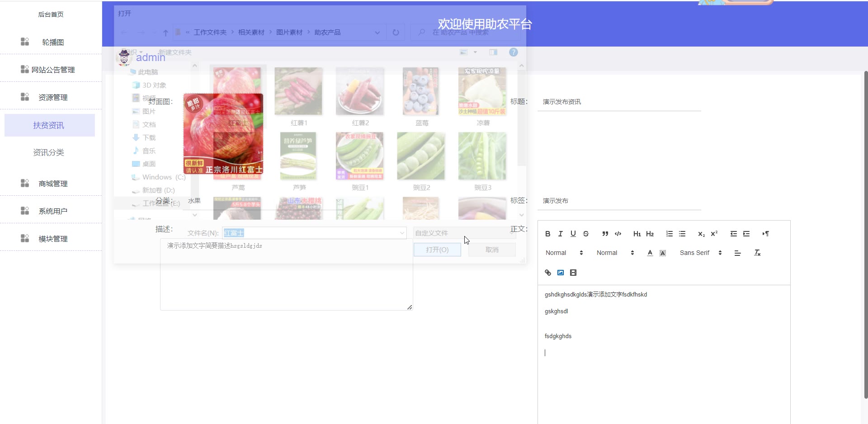
Task: Open 商城管理 in the sidebar
Action: (53, 184)
